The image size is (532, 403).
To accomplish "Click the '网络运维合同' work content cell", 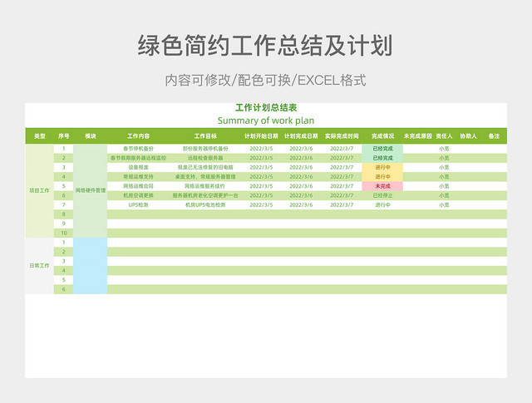I will [x=139, y=186].
